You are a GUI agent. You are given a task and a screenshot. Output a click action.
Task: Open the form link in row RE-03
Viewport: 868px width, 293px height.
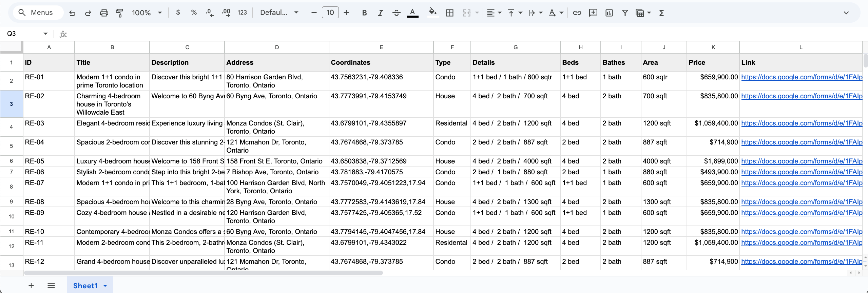point(802,123)
